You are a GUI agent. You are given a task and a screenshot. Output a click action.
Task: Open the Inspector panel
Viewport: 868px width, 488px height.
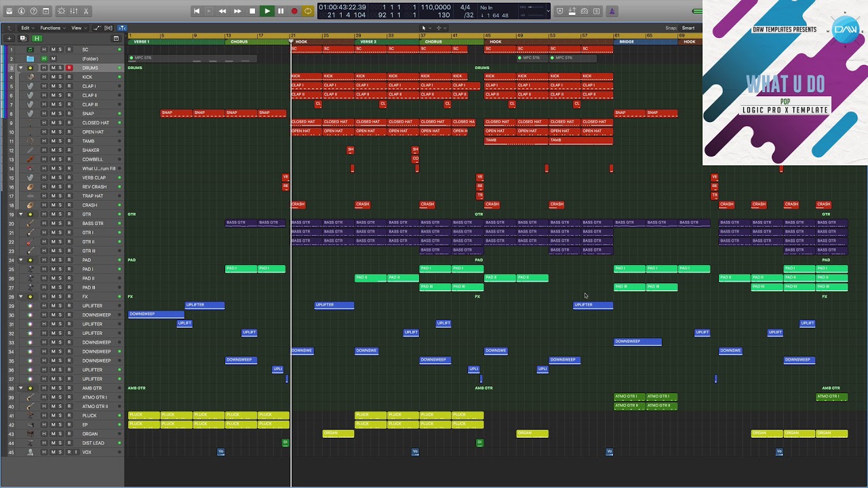pyautogui.click(x=22, y=11)
